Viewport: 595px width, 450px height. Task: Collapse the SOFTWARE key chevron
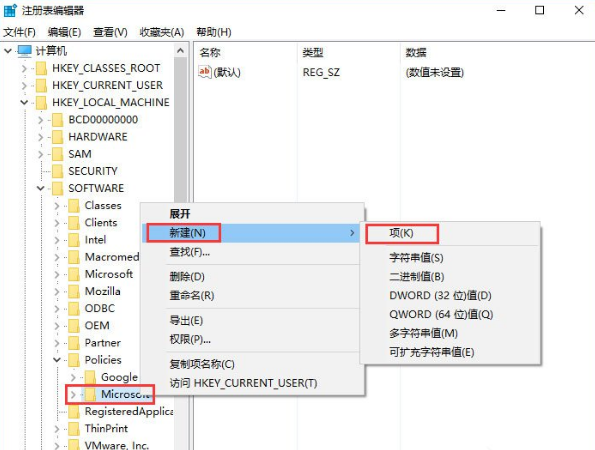(x=41, y=188)
